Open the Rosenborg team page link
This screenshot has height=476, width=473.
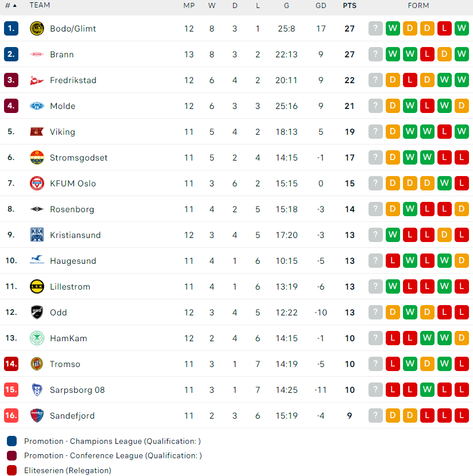(x=72, y=209)
